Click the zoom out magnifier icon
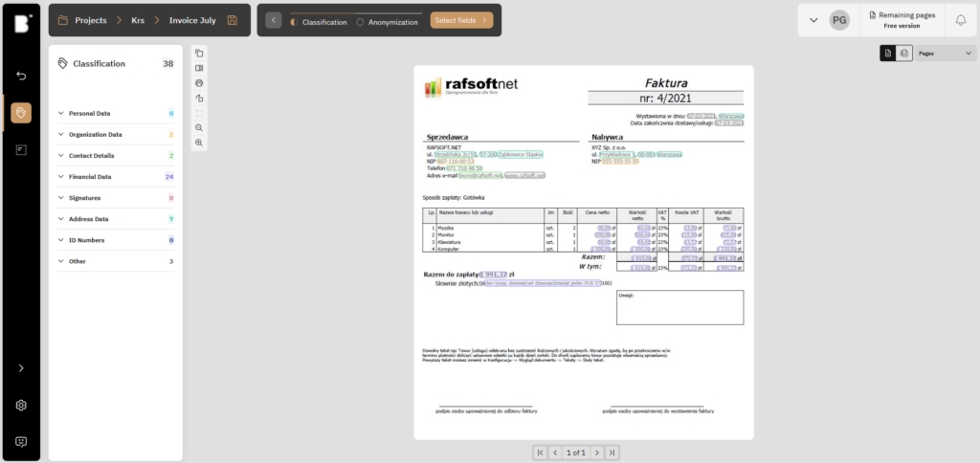This screenshot has height=463, width=980. (x=199, y=127)
